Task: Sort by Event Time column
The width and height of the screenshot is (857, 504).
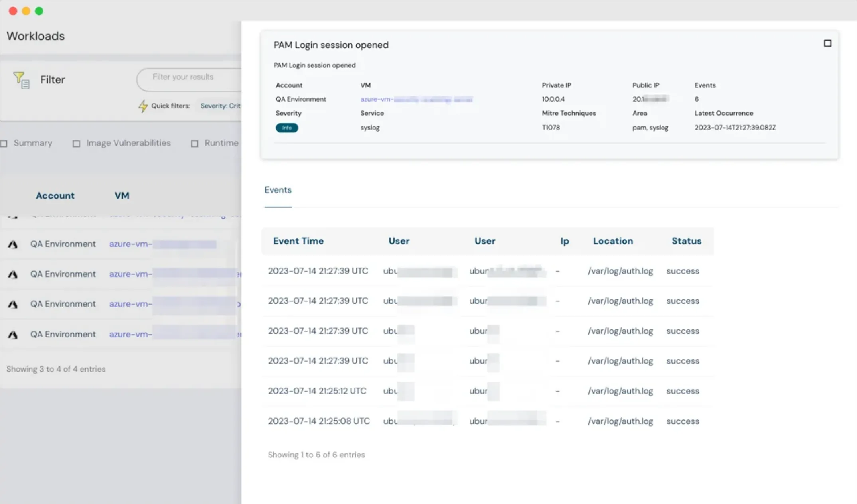Action: tap(298, 241)
